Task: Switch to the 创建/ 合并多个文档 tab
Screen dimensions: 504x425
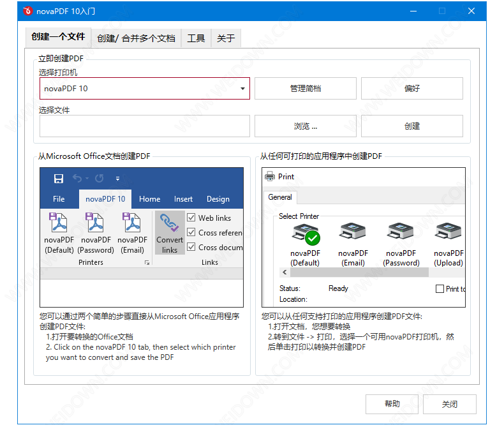Action: [136, 38]
